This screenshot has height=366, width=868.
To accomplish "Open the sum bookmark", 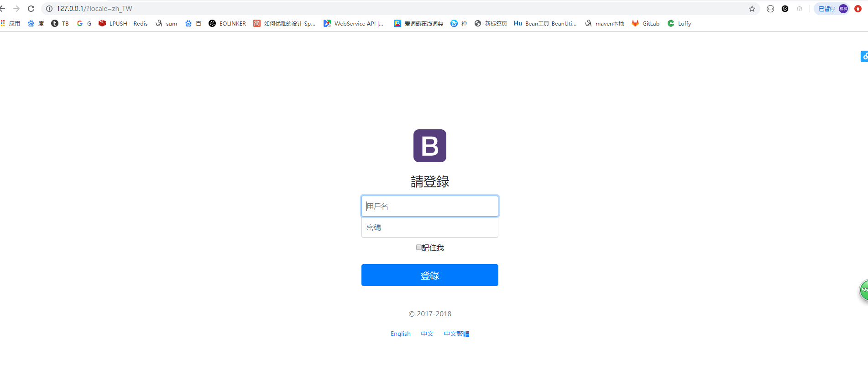I will [x=166, y=23].
